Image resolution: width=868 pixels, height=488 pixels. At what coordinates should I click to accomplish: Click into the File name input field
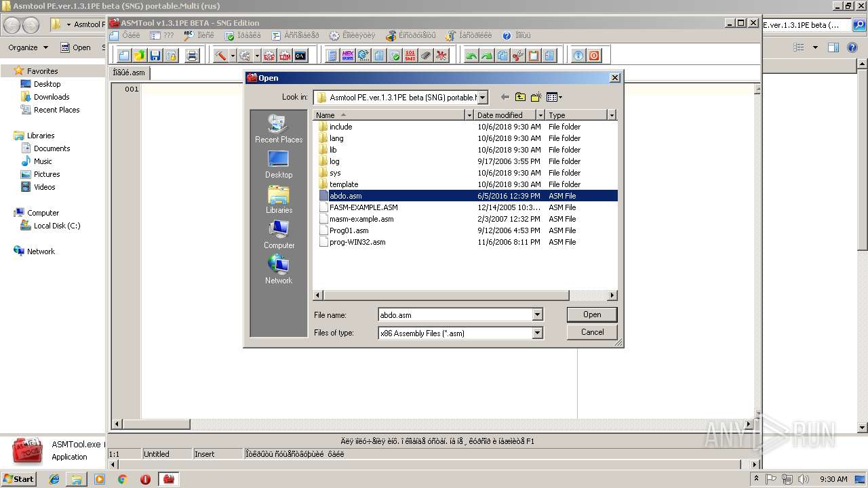tap(455, 314)
